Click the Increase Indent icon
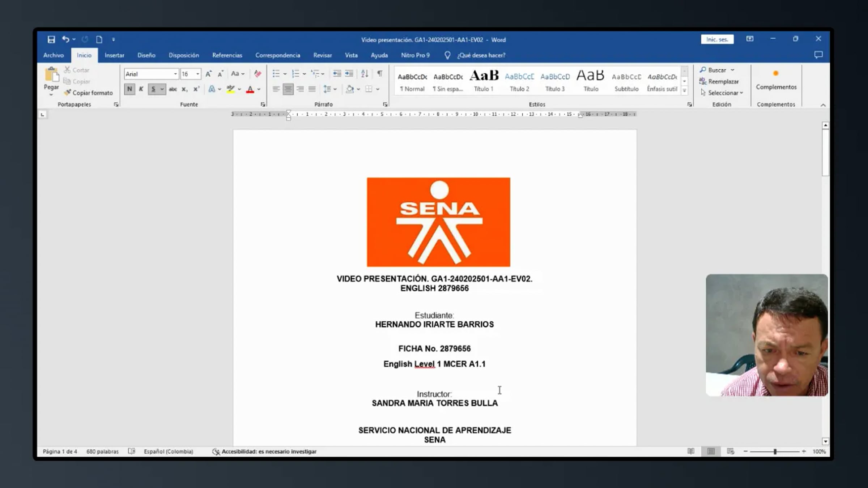The height and width of the screenshot is (488, 868). point(349,74)
